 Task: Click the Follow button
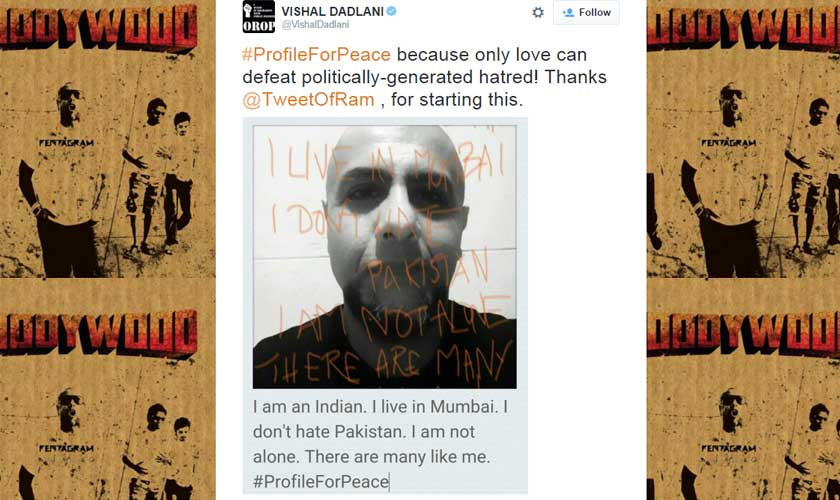pyautogui.click(x=586, y=12)
